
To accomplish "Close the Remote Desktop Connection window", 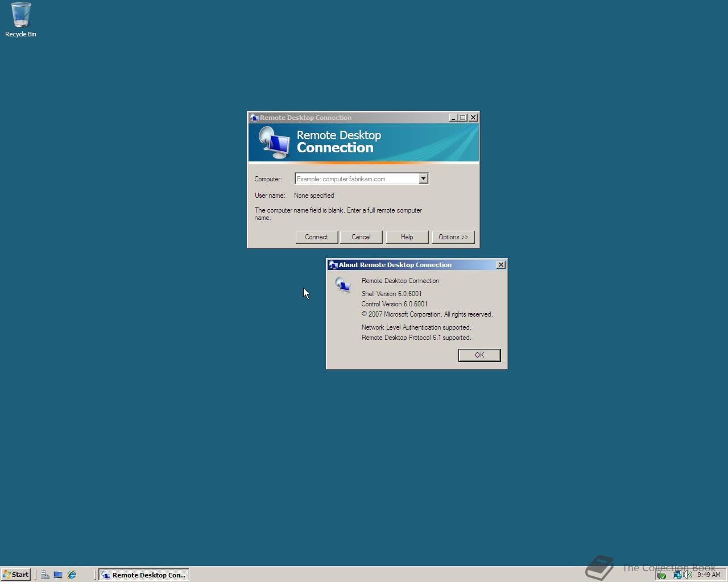I will (x=473, y=118).
